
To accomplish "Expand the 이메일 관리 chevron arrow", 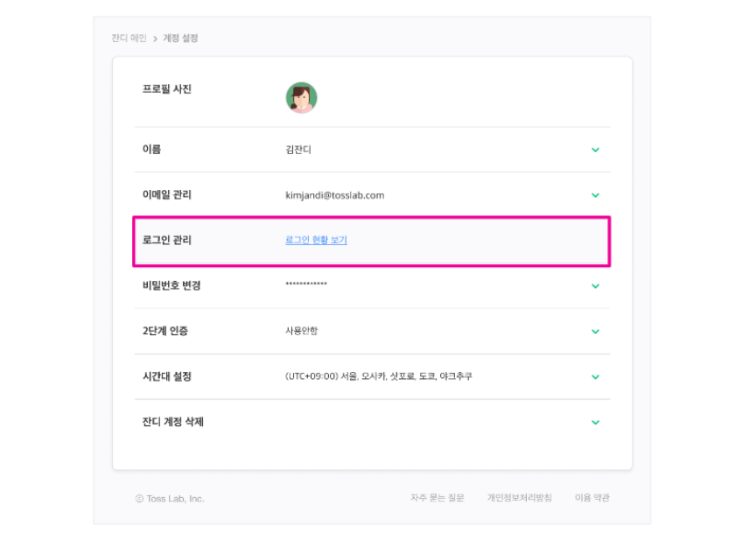I will [x=595, y=195].
